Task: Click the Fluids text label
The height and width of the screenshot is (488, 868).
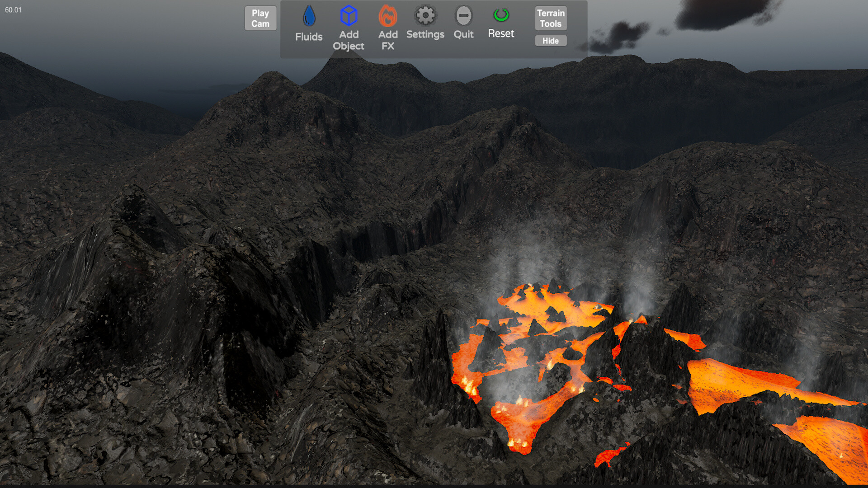Action: (x=308, y=35)
